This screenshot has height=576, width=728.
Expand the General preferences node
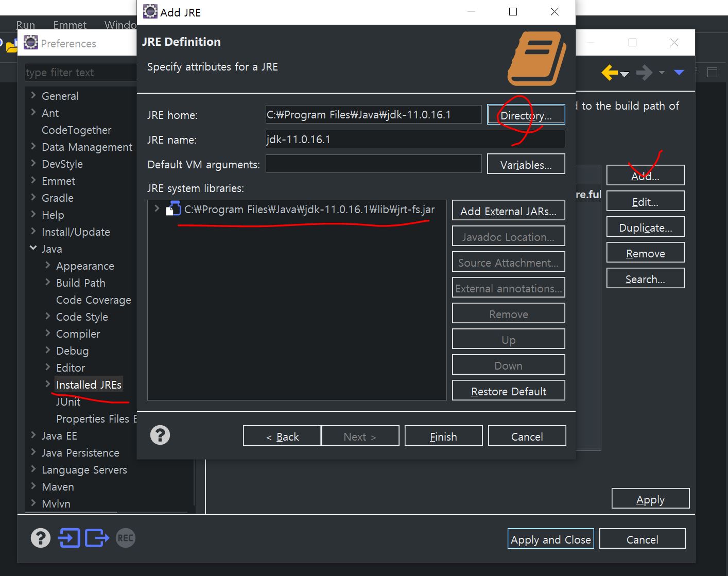33,95
